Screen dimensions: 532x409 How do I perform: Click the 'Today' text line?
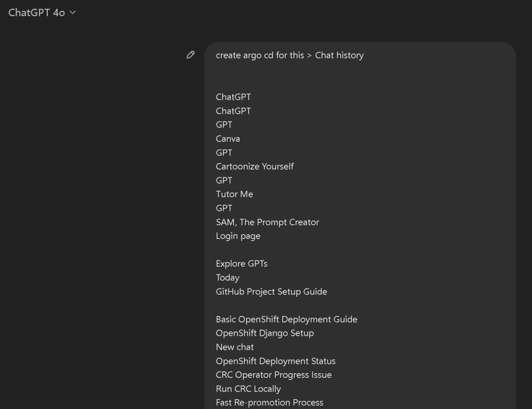pos(228,278)
